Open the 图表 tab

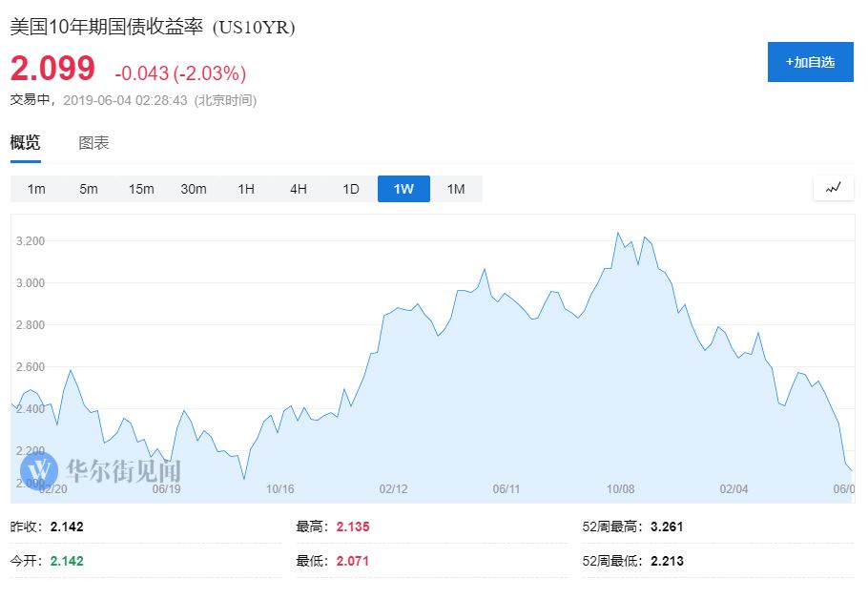[x=93, y=143]
